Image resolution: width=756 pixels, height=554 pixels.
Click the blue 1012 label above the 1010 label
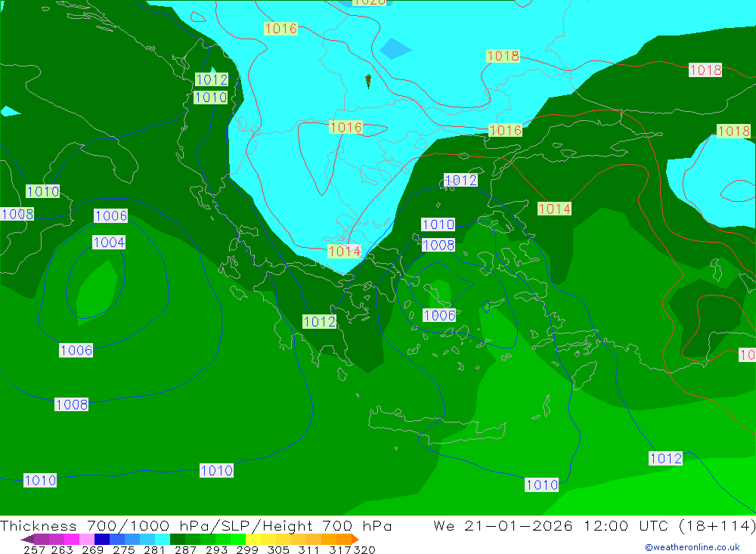coord(212,79)
